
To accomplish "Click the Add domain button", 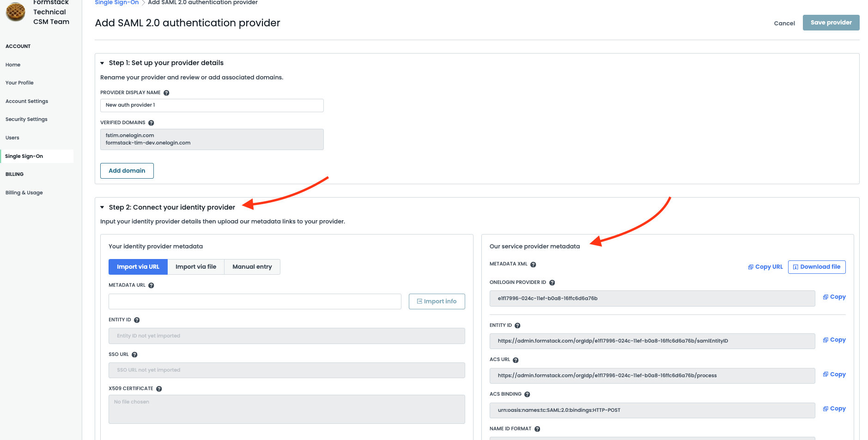I will [127, 170].
